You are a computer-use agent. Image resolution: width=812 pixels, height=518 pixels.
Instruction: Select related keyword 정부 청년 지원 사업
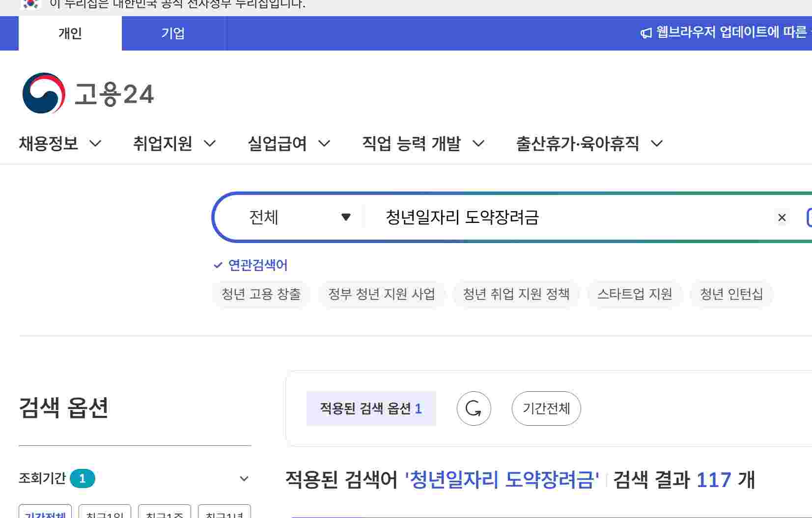click(382, 294)
